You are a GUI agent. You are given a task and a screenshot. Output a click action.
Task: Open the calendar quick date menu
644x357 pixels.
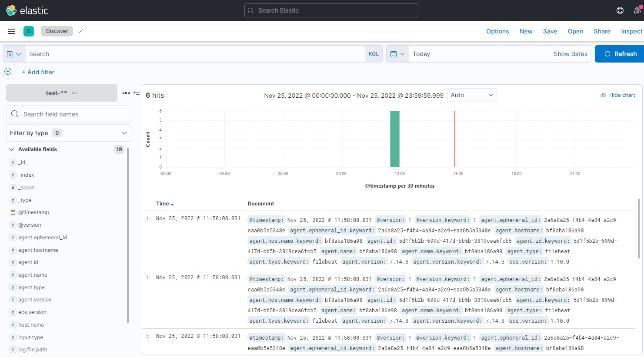(x=397, y=54)
